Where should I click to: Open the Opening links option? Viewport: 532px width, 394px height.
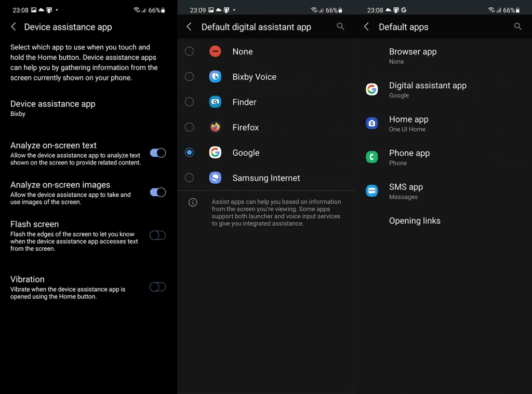pyautogui.click(x=443, y=221)
